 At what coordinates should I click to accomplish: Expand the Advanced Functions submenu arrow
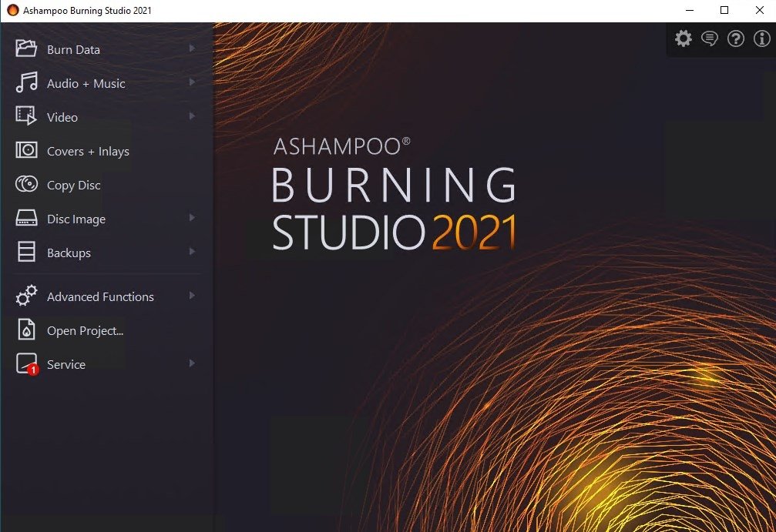[x=192, y=296]
